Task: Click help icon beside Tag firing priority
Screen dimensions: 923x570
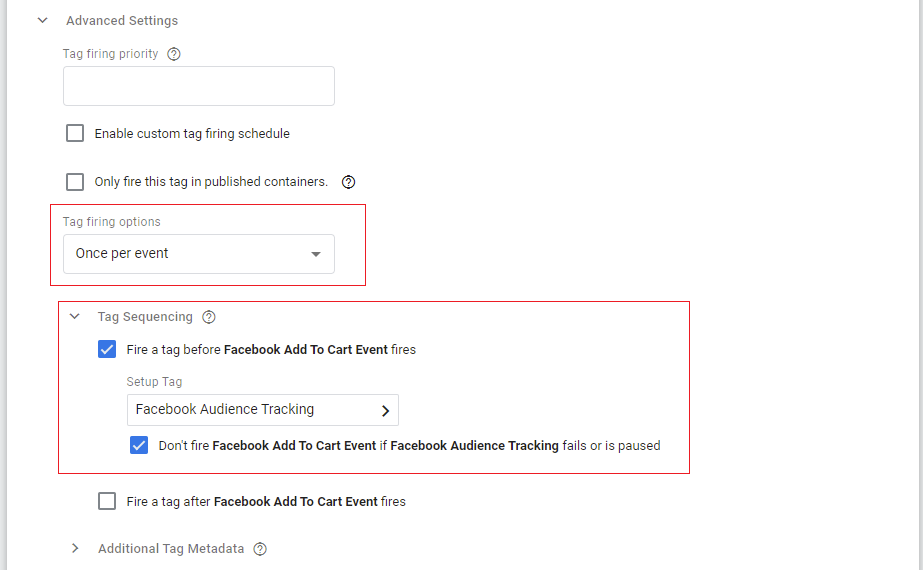Action: click(x=174, y=54)
